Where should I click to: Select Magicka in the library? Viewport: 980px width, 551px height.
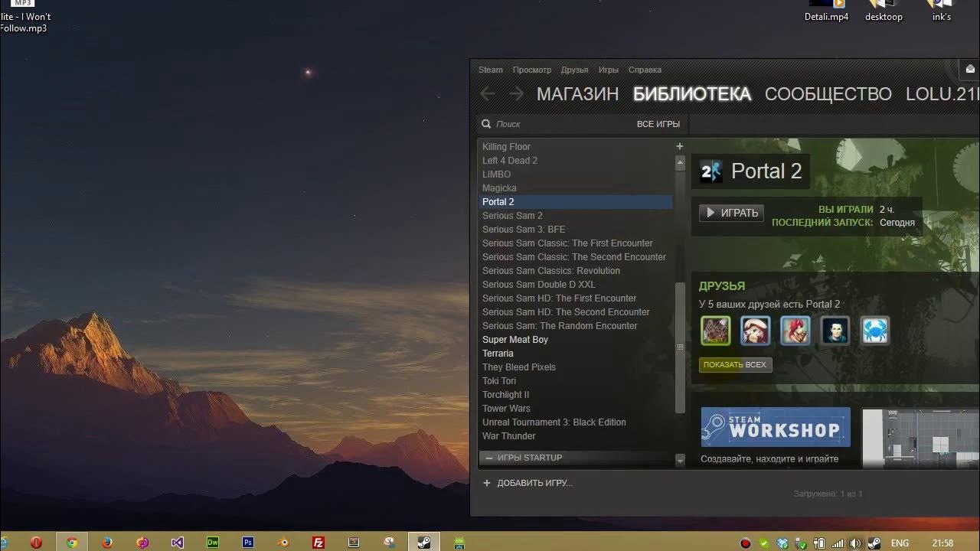499,187
